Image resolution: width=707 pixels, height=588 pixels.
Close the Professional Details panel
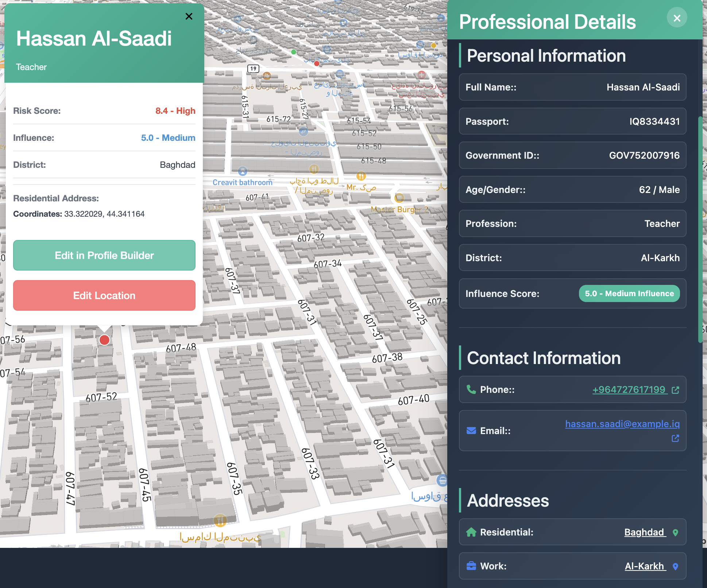(677, 18)
